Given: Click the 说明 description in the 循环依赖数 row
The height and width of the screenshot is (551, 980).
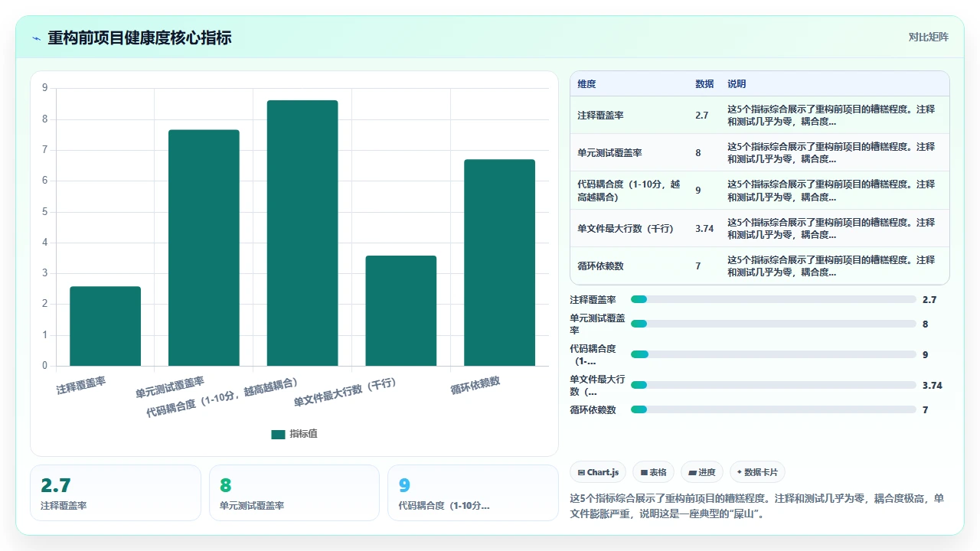Looking at the screenshot, I should pyautogui.click(x=831, y=266).
